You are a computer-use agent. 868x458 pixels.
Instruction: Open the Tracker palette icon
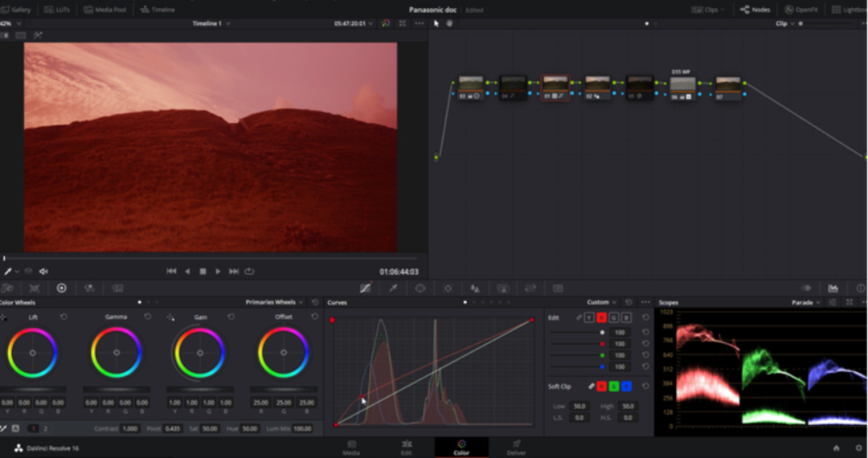(x=448, y=288)
